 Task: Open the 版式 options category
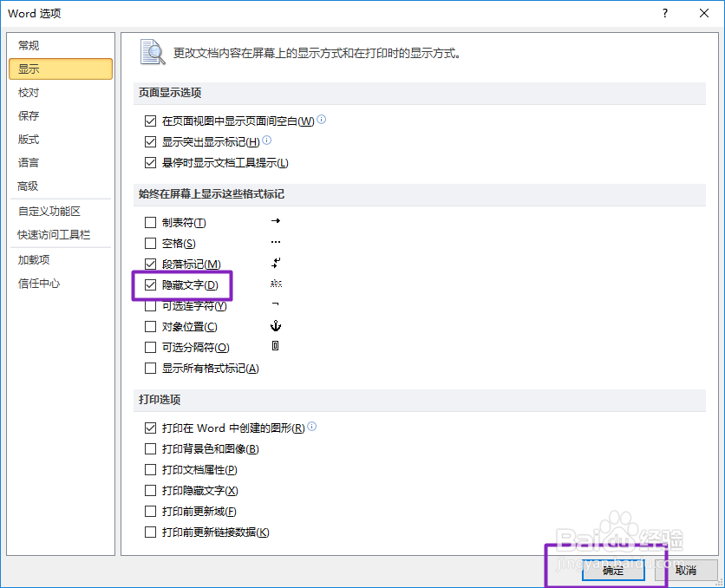click(61, 139)
